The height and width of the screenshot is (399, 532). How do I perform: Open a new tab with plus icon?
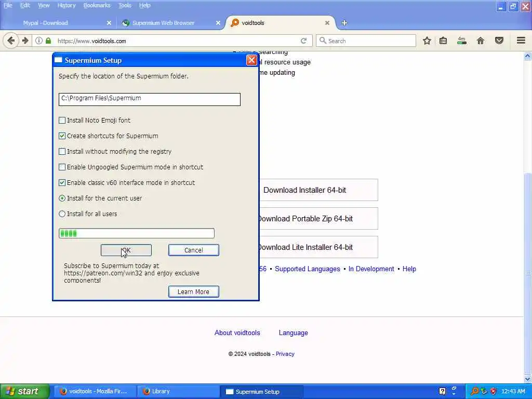tap(344, 23)
